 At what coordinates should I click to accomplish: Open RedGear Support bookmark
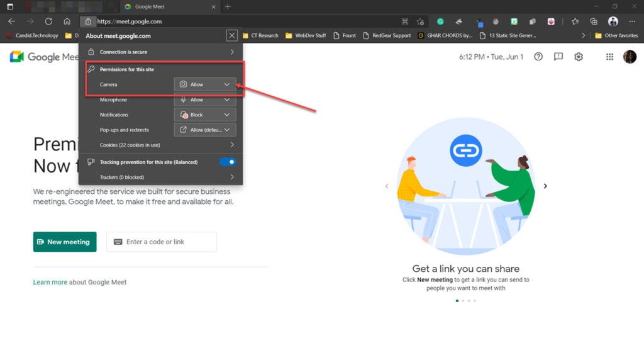(387, 35)
